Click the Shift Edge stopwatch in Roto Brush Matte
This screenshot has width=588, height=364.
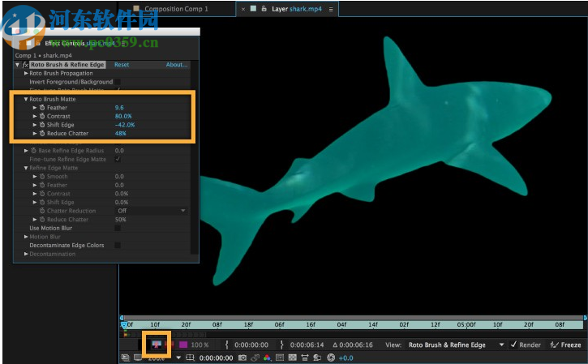pyautogui.click(x=41, y=125)
